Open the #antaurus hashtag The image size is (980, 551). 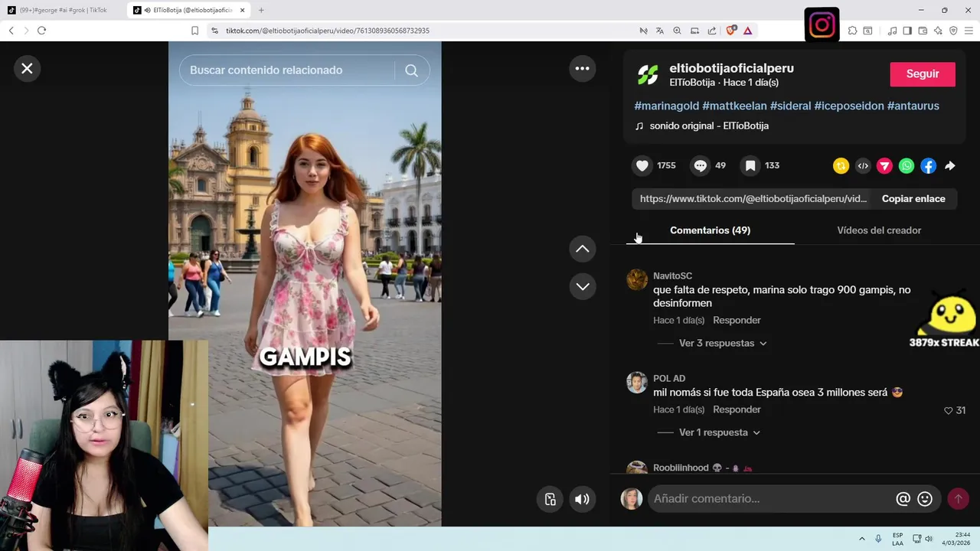[x=913, y=106]
